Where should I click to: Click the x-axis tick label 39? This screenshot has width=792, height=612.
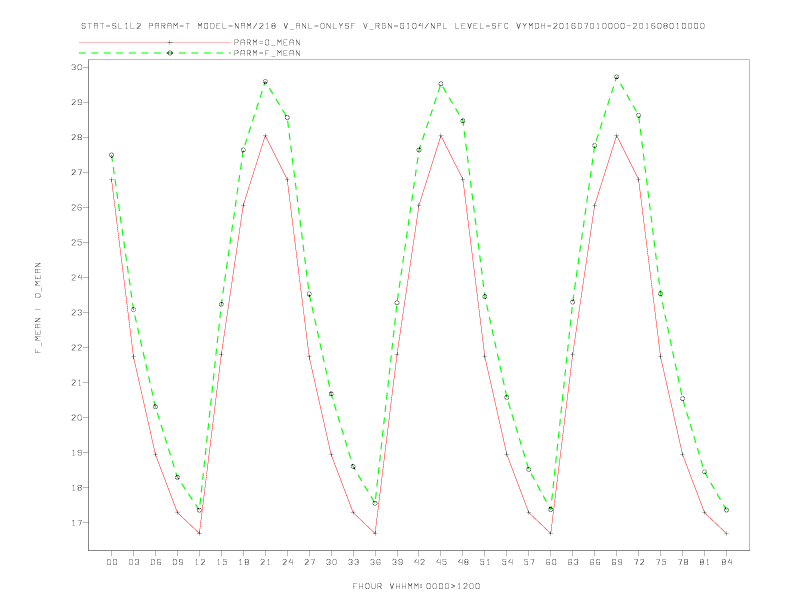[397, 562]
